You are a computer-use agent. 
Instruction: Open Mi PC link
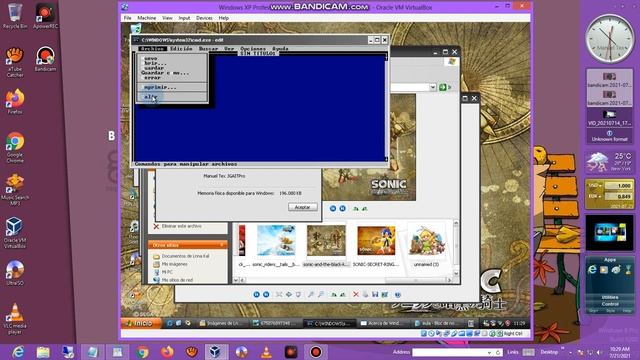[163, 272]
